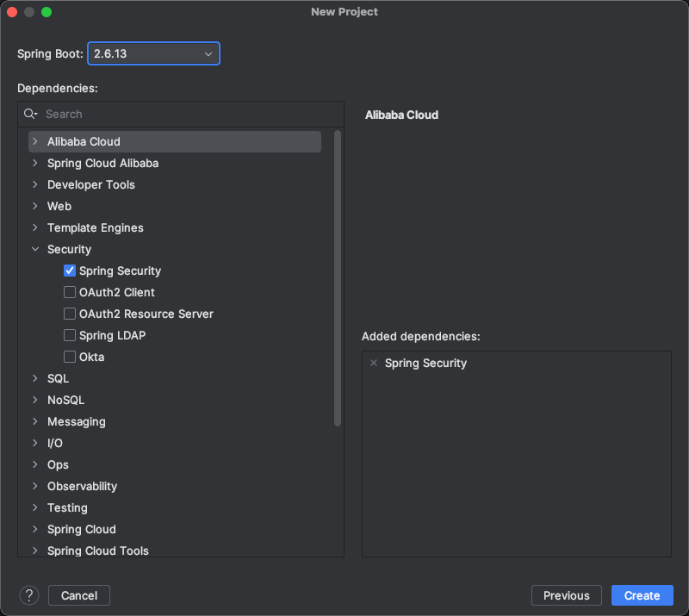Enable the OAuth2 Client checkbox
The width and height of the screenshot is (689, 616).
[70, 292]
